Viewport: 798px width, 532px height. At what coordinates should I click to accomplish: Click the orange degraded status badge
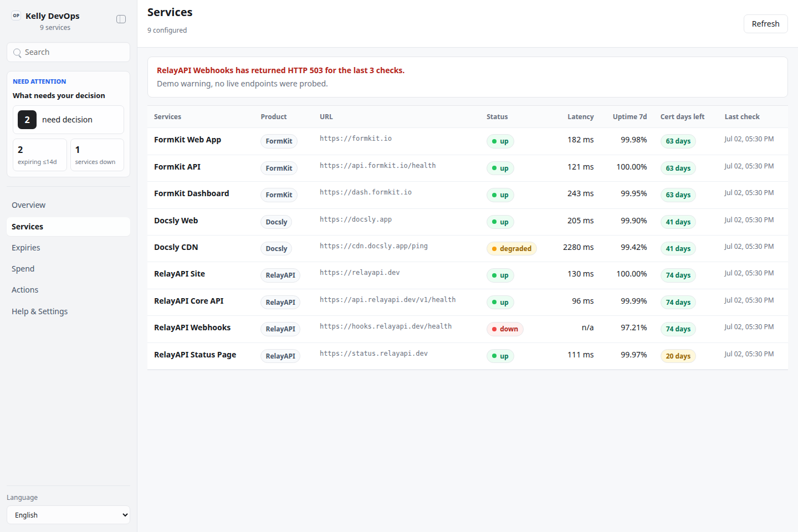click(511, 249)
